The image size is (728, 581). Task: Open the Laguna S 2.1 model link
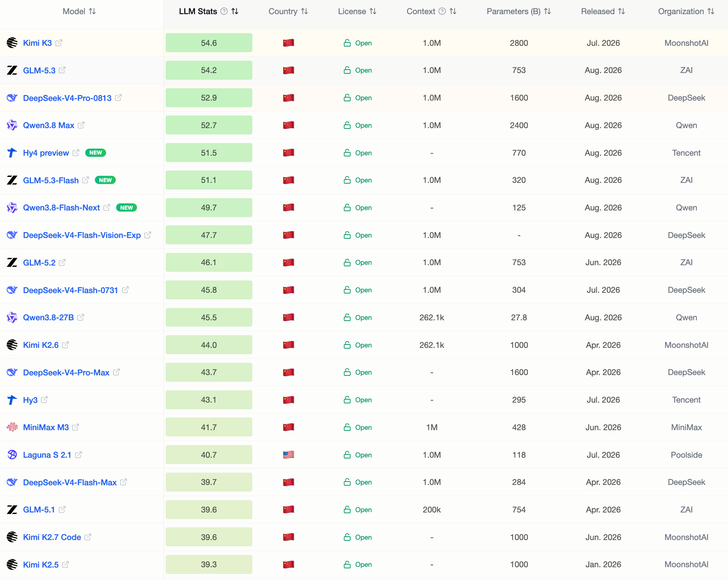click(47, 455)
